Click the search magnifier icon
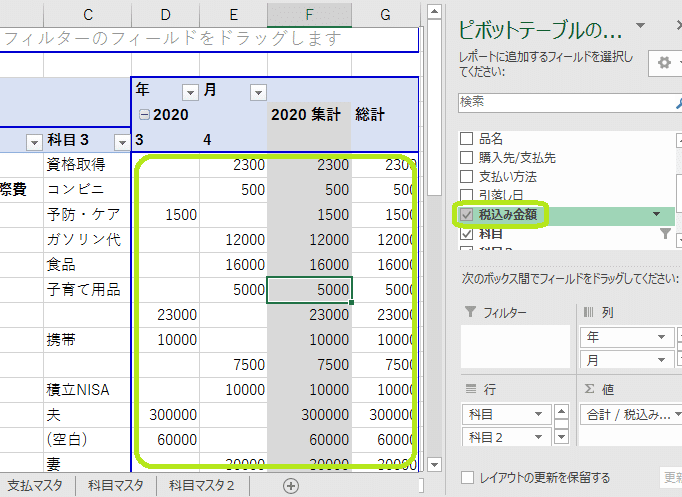The height and width of the screenshot is (497, 682). tap(679, 103)
